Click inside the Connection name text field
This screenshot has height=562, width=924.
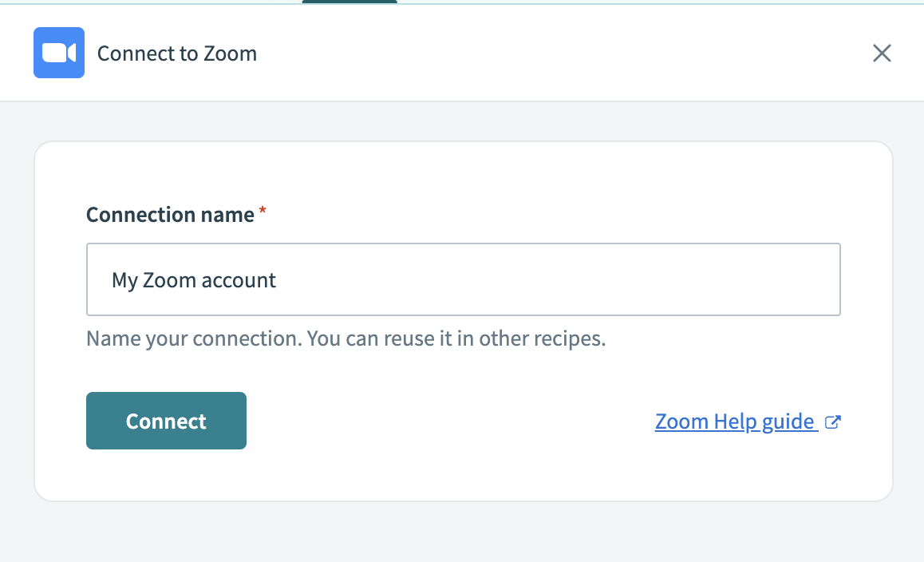[463, 279]
